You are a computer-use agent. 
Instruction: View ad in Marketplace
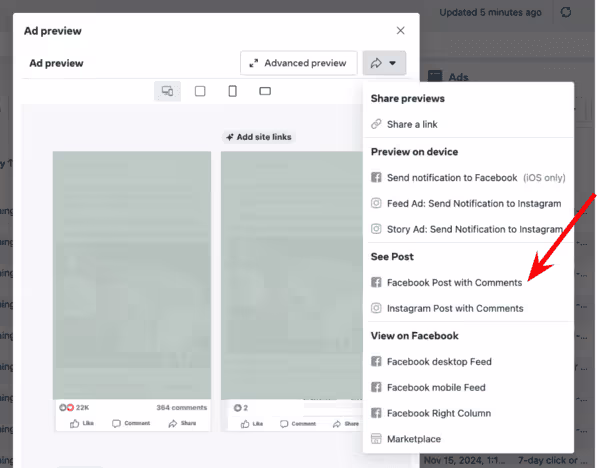[414, 439]
